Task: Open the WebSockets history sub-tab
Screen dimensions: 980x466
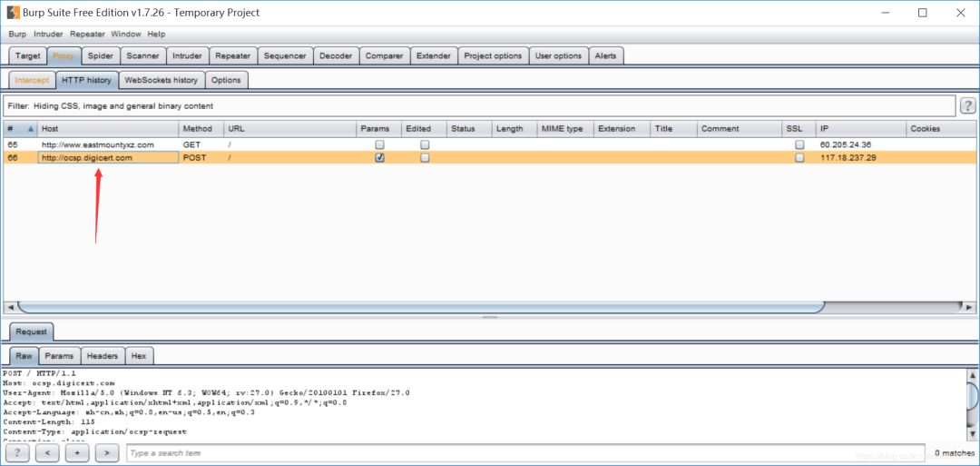Action: (162, 80)
